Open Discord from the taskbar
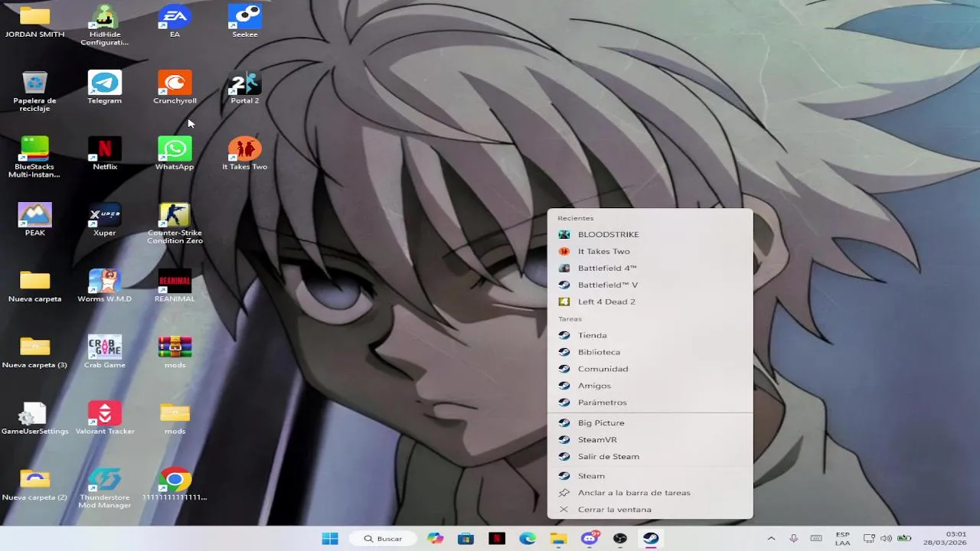Viewport: 980px width, 551px height. [589, 539]
